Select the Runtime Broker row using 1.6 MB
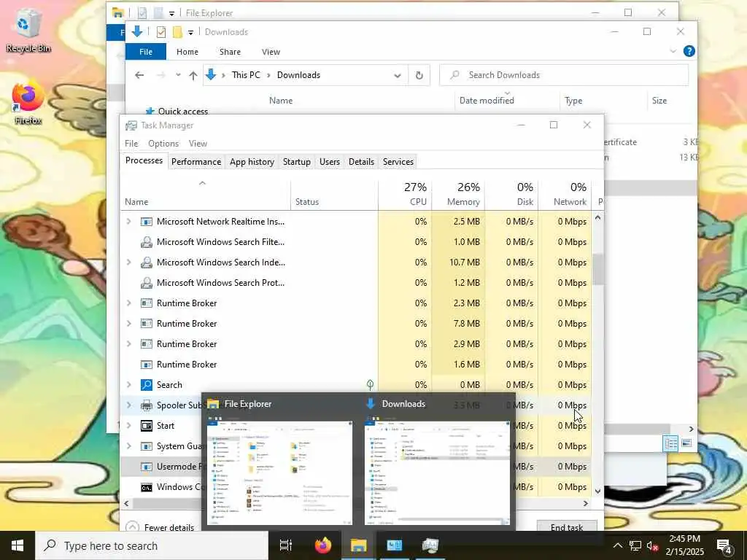747x560 pixels. [356, 365]
